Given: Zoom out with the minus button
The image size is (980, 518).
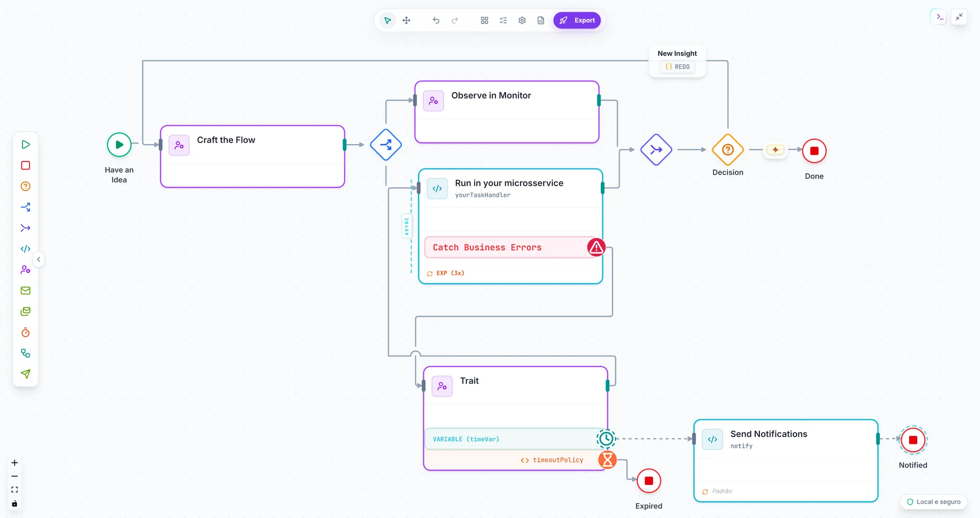Looking at the screenshot, I should [x=15, y=476].
